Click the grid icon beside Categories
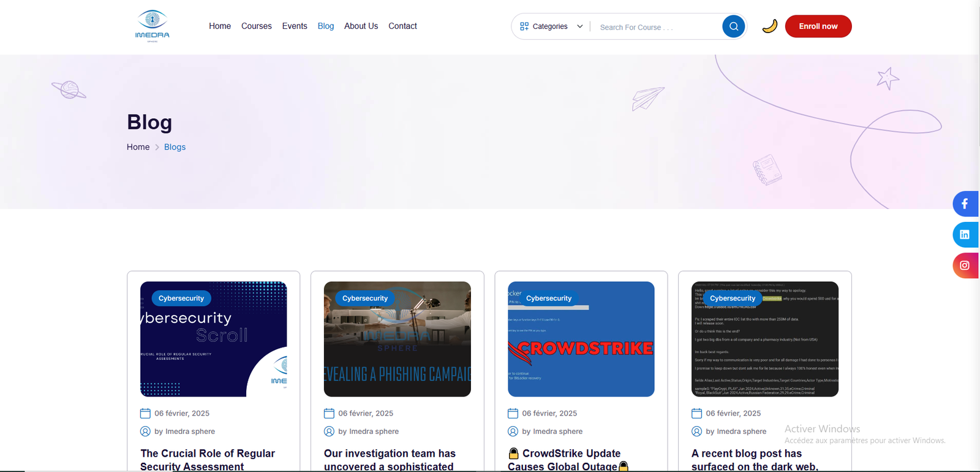The height and width of the screenshot is (472, 980). point(524,26)
